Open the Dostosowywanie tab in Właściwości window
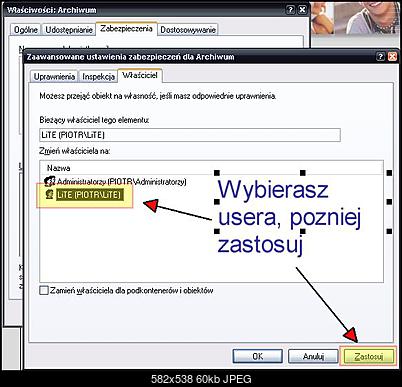Image resolution: width=402 pixels, height=387 pixels. point(188,30)
